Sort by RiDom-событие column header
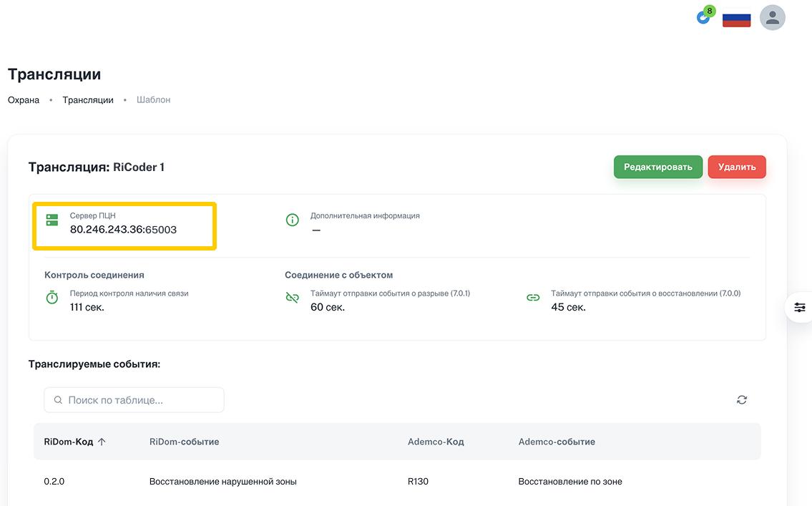The height and width of the screenshot is (506, 812). tap(185, 442)
